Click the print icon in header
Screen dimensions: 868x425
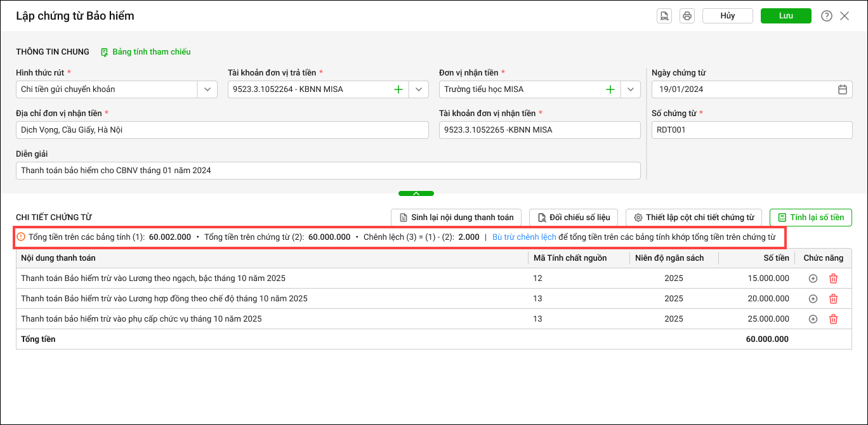(687, 16)
